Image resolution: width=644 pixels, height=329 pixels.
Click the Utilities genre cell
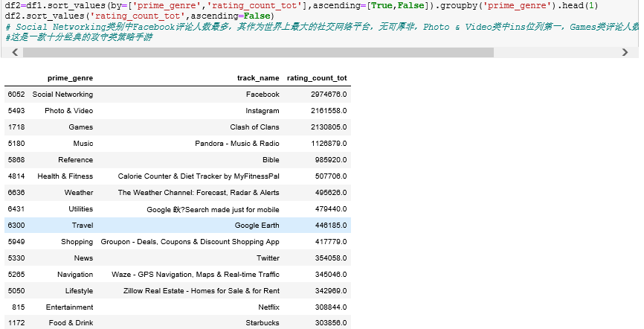[80, 209]
